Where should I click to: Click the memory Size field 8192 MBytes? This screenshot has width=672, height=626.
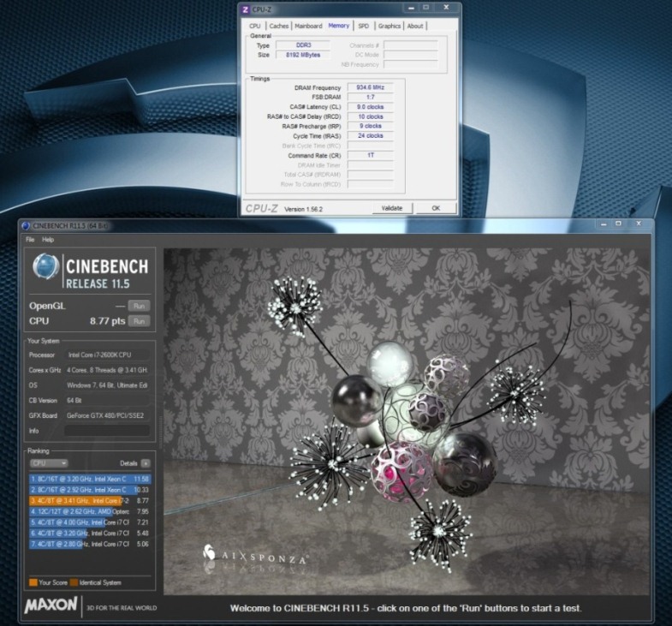303,55
